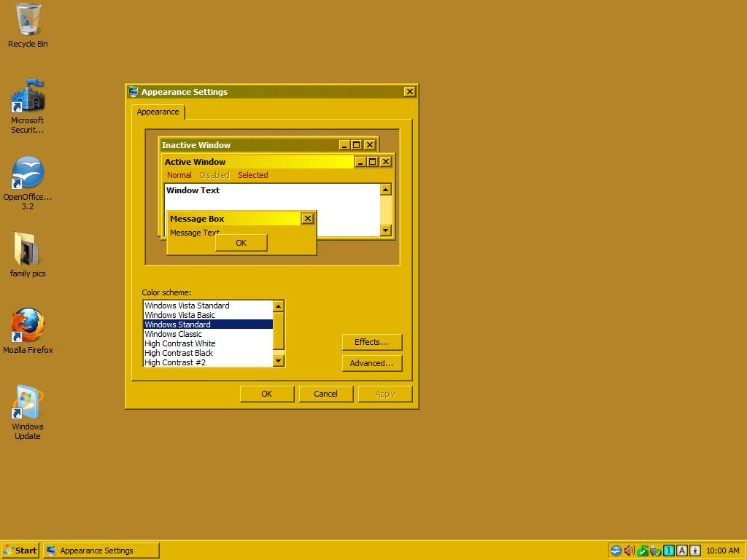Switch to the Appearance tab
Screen dimensions: 747x560
click(x=158, y=112)
